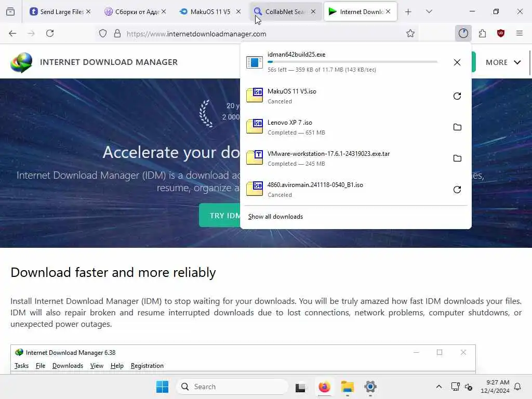
Task: Open tracking protection shield icon
Action: tap(103, 33)
